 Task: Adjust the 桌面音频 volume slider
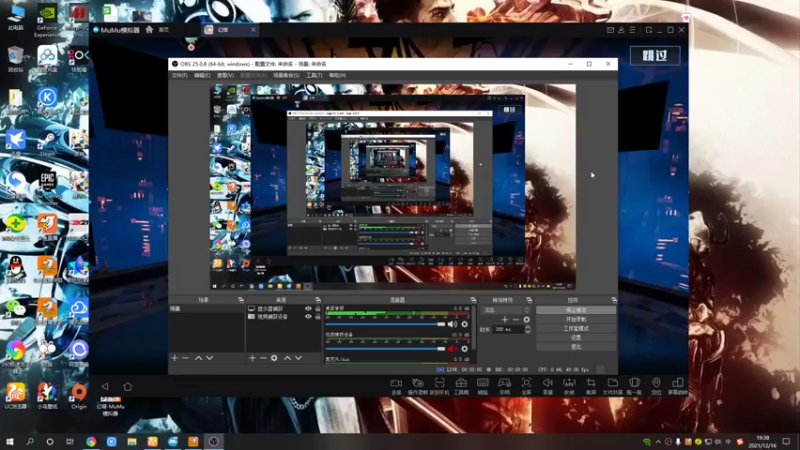(385, 324)
